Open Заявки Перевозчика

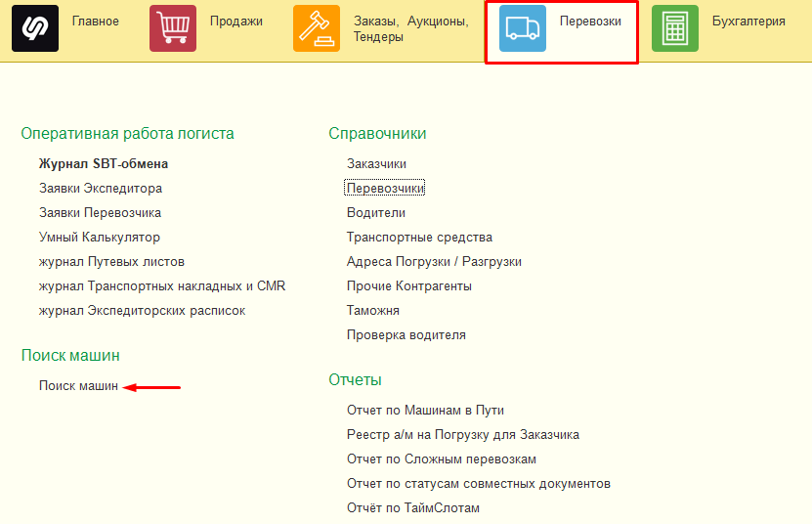[x=100, y=212]
